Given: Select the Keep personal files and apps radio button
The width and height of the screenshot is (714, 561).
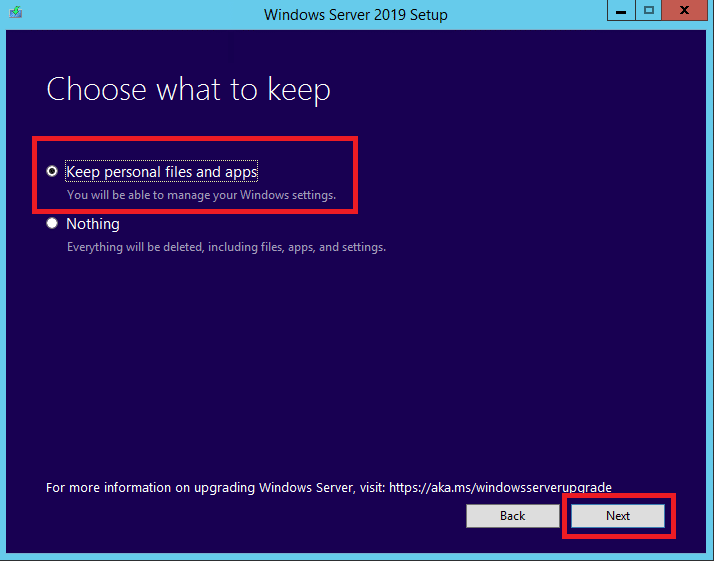Looking at the screenshot, I should (52, 171).
